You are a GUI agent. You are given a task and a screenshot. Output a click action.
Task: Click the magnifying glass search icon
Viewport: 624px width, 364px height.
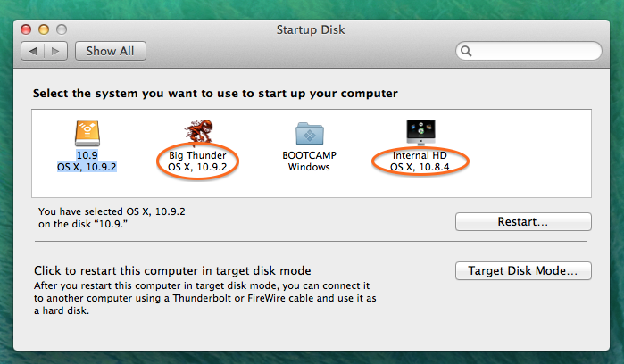[x=466, y=51]
